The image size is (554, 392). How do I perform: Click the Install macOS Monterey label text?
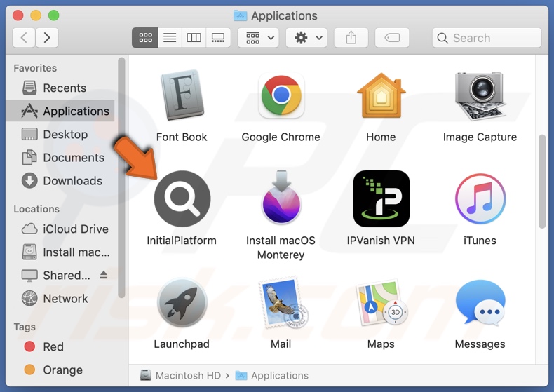click(x=281, y=248)
